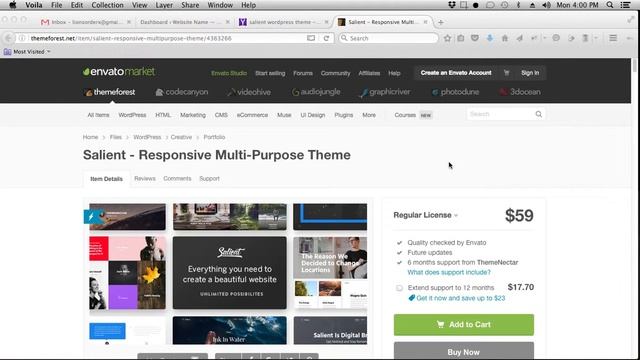Click the Firefox search field
640x360 pixels.
pyautogui.click(x=389, y=38)
